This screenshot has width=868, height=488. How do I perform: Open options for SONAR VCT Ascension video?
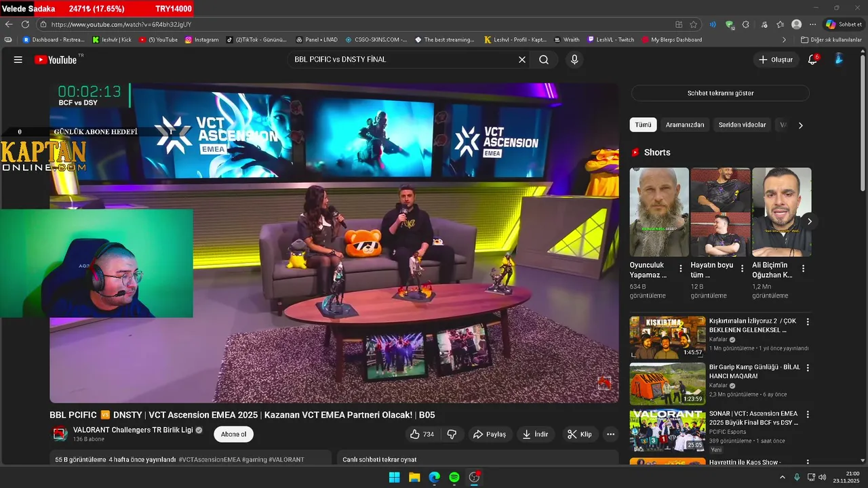tap(808, 414)
